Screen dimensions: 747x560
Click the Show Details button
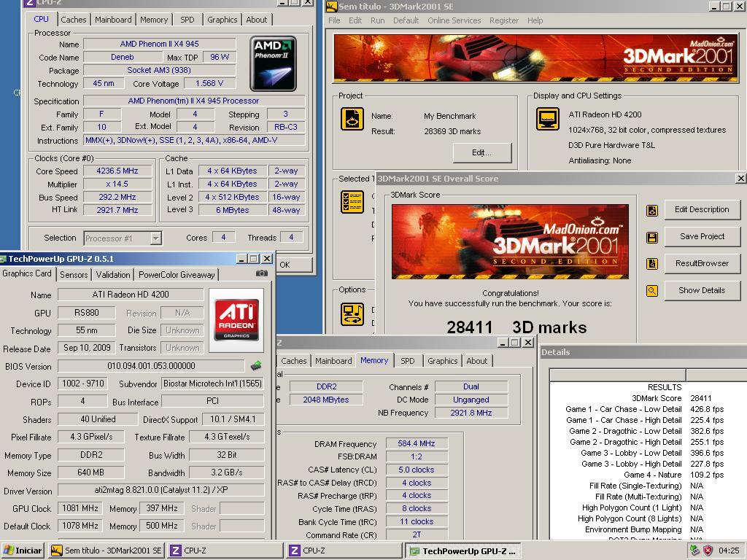[702, 290]
